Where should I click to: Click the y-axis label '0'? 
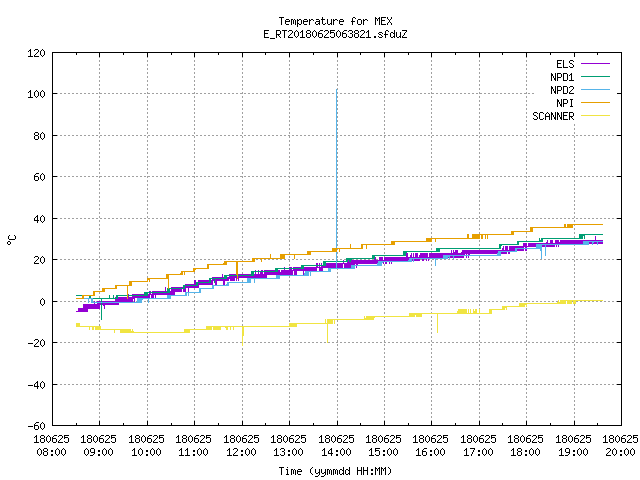(x=42, y=302)
